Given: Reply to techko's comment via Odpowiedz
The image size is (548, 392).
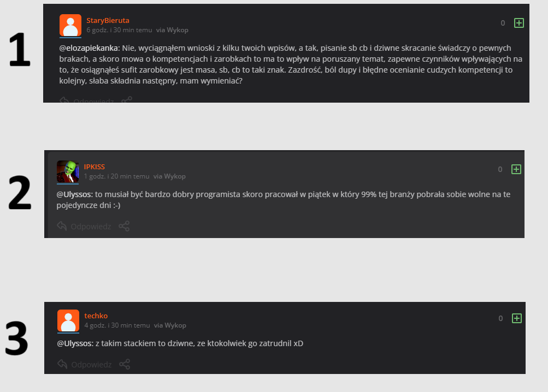Looking at the screenshot, I should (85, 364).
